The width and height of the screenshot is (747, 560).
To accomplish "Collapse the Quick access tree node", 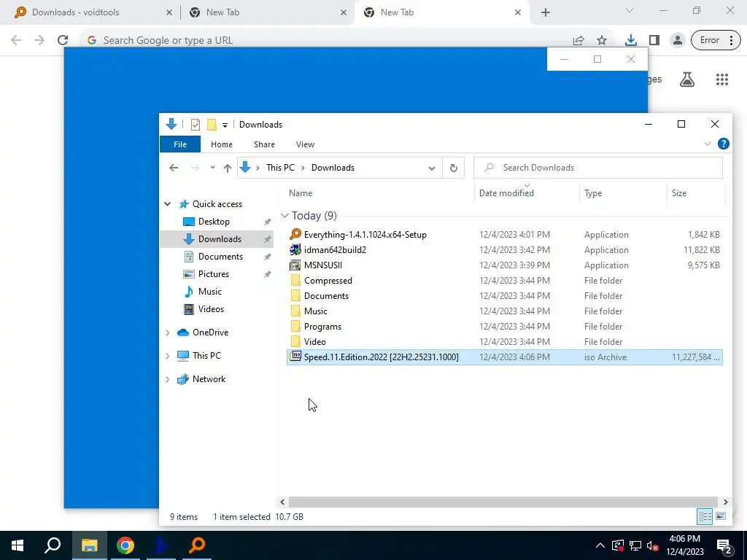I will pos(167,204).
